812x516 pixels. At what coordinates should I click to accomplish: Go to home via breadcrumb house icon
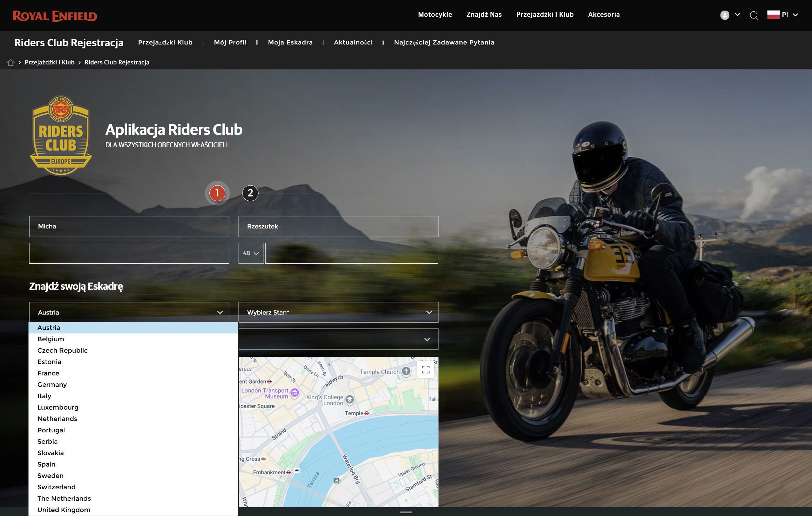point(11,63)
